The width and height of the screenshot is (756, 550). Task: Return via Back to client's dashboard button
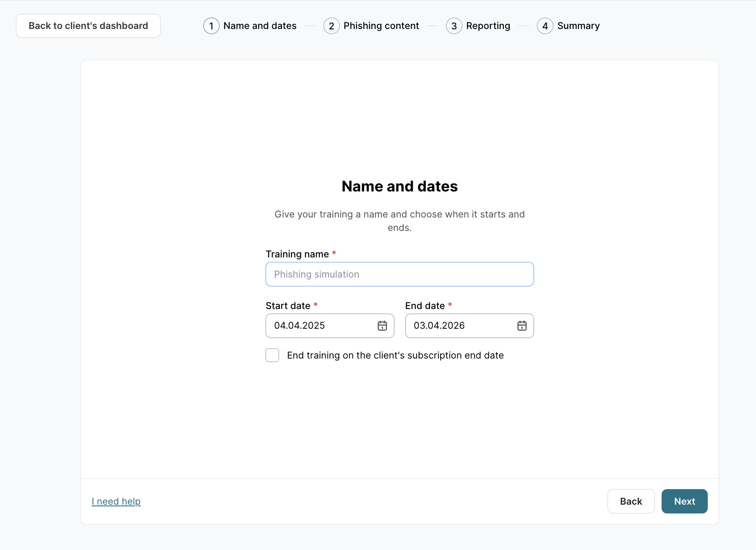point(88,26)
